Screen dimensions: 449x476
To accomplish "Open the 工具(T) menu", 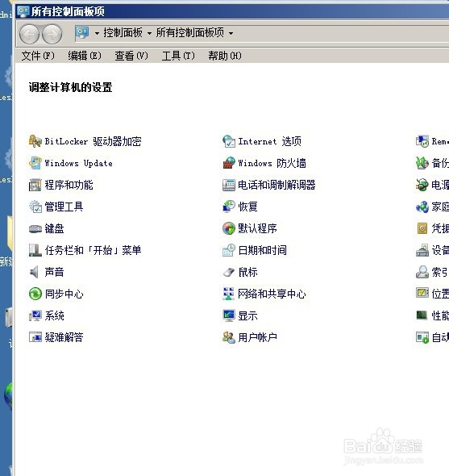I will coord(178,56).
